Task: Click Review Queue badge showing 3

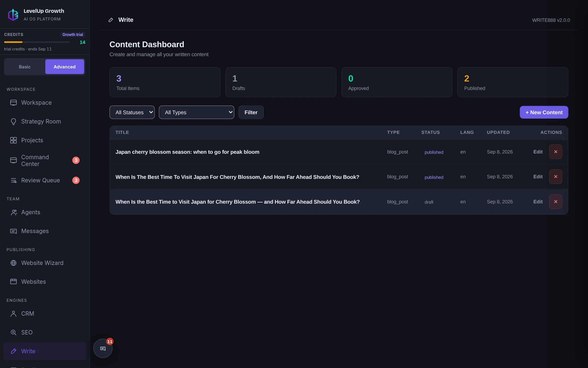Action: coord(76,180)
